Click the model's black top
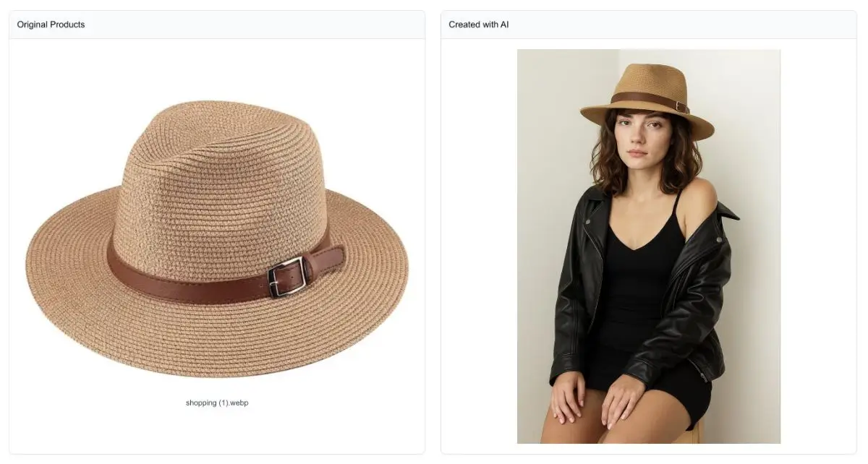Image resolution: width=868 pixels, height=464 pixels. [x=637, y=289]
